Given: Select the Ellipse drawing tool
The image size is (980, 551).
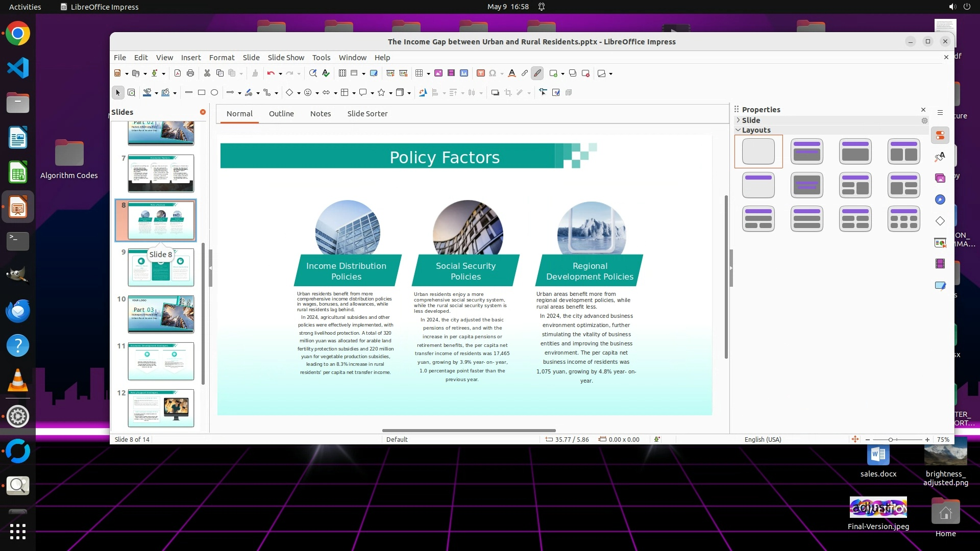Looking at the screenshot, I should coord(214,93).
